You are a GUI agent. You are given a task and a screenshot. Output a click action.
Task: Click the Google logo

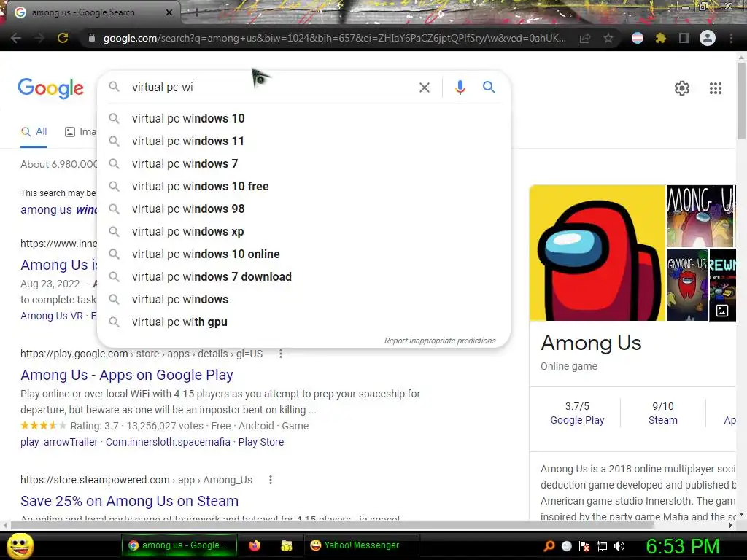point(50,88)
